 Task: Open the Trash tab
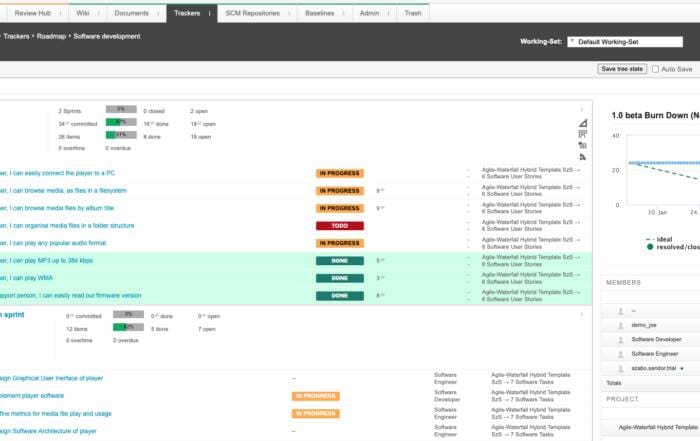point(413,13)
